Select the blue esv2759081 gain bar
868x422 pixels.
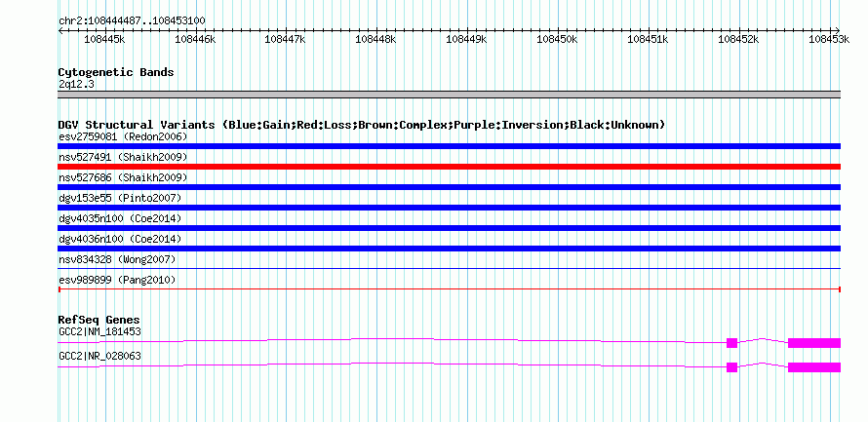449,146
